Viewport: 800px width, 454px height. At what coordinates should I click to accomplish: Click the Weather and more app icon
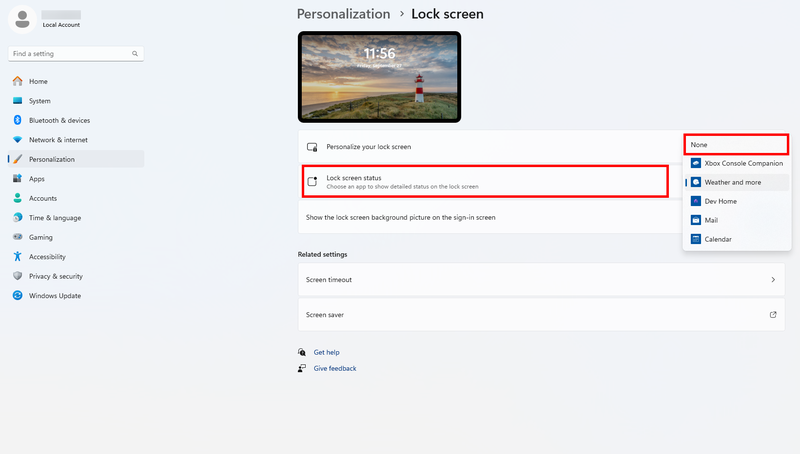tap(695, 182)
